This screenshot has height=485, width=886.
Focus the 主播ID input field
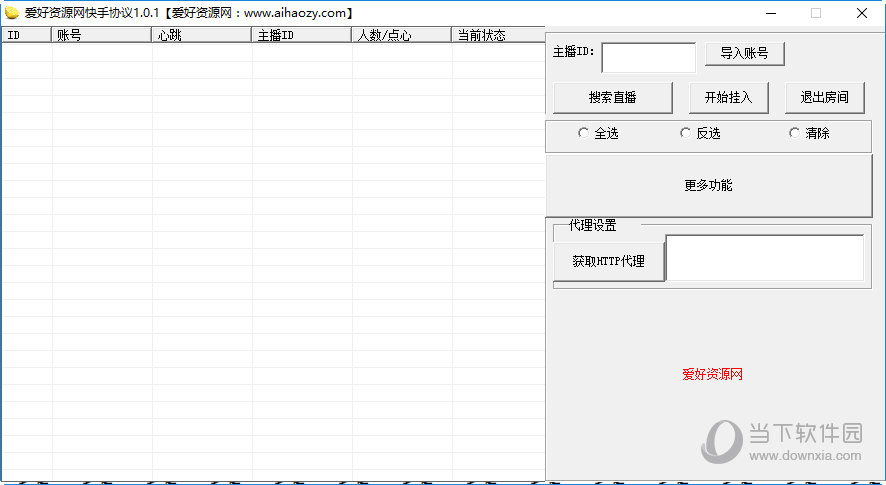pyautogui.click(x=649, y=58)
